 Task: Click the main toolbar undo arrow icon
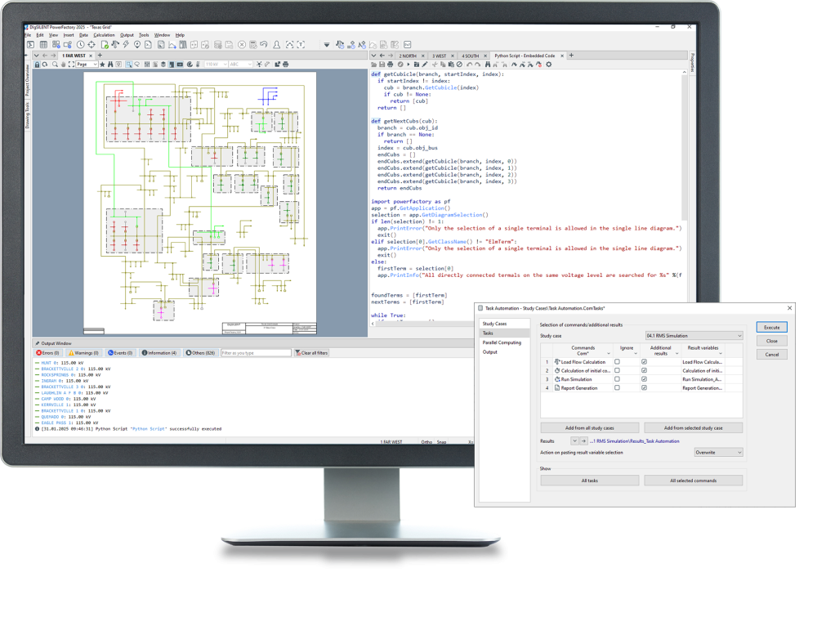coord(264,45)
